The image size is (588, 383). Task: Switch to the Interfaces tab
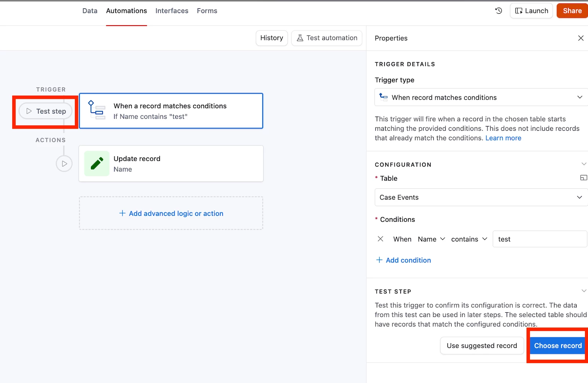[x=172, y=11]
